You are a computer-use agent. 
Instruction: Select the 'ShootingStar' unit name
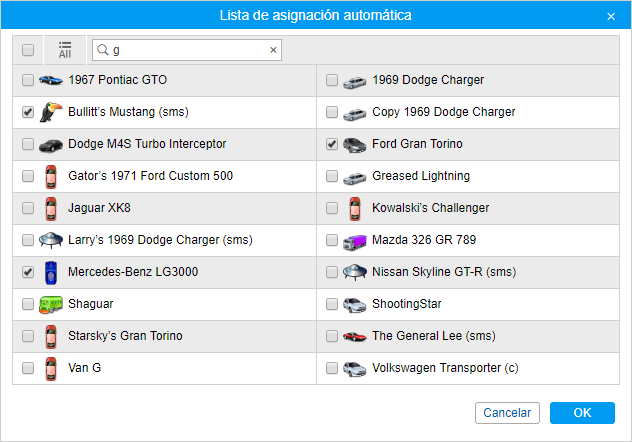click(407, 304)
